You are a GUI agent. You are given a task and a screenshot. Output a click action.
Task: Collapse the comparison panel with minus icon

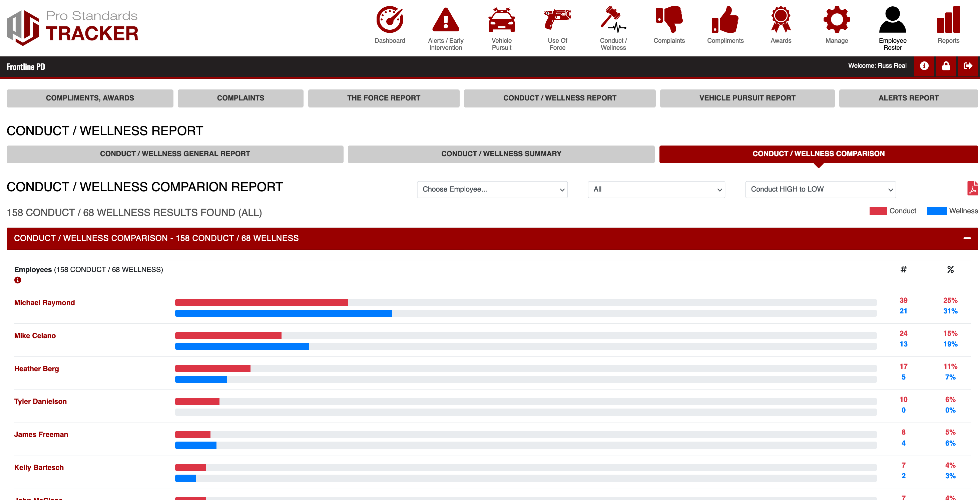[967, 238]
